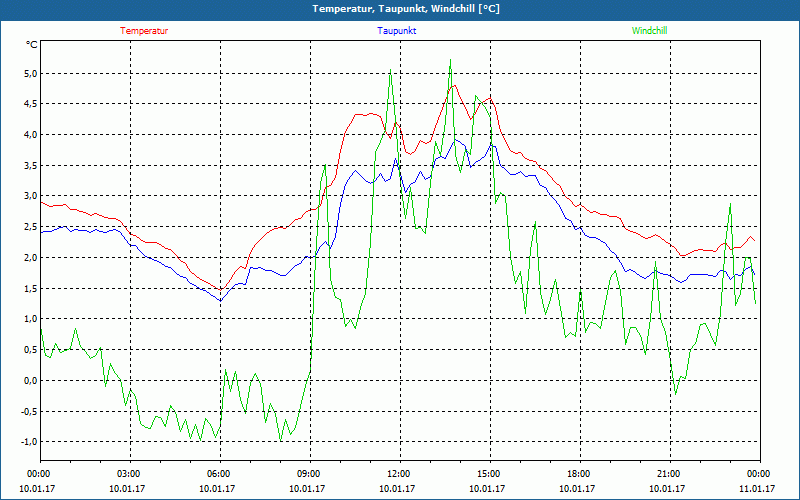The width and height of the screenshot is (800, 500).
Task: Click the 4,5 y-axis value
Action: click(31, 104)
